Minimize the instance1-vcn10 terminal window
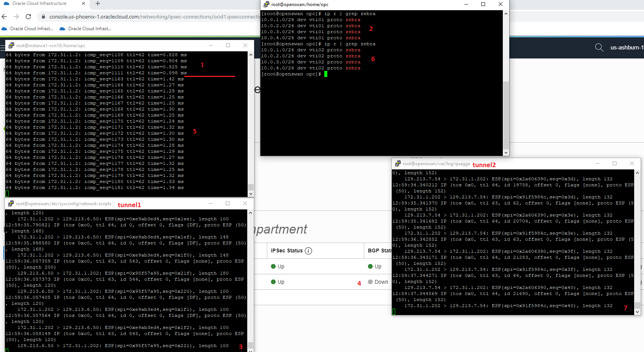Viewport: 644px width, 352px height. pyautogui.click(x=211, y=46)
